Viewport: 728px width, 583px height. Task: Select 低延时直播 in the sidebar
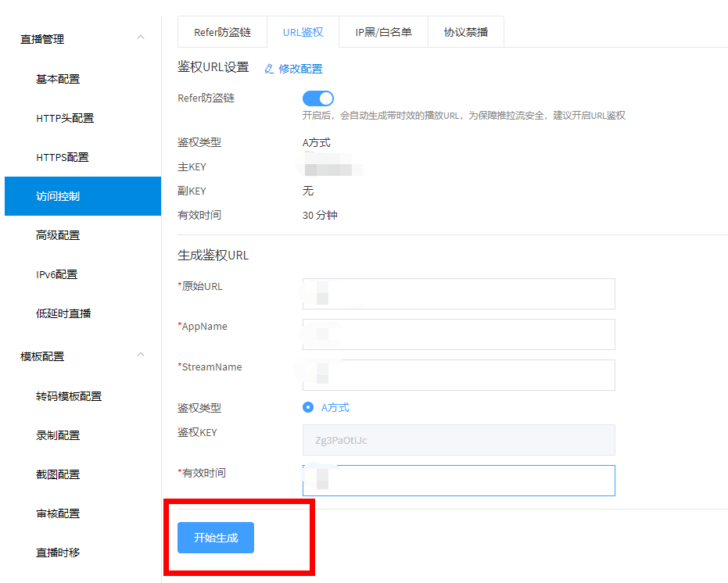tap(63, 313)
